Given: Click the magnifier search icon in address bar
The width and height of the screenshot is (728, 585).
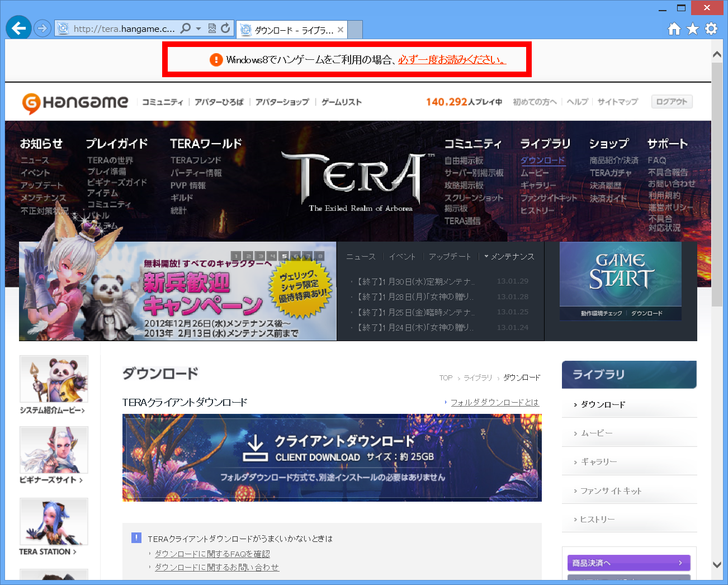Looking at the screenshot, I should coord(186,28).
